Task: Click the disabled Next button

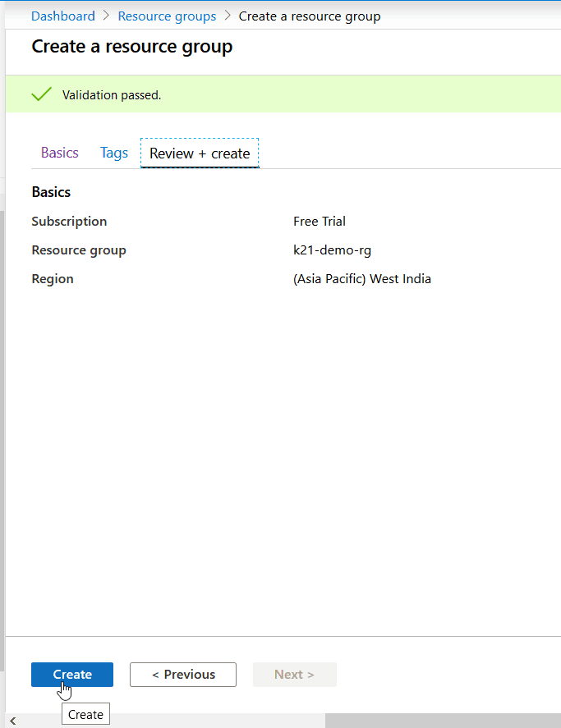Action: [x=294, y=675]
